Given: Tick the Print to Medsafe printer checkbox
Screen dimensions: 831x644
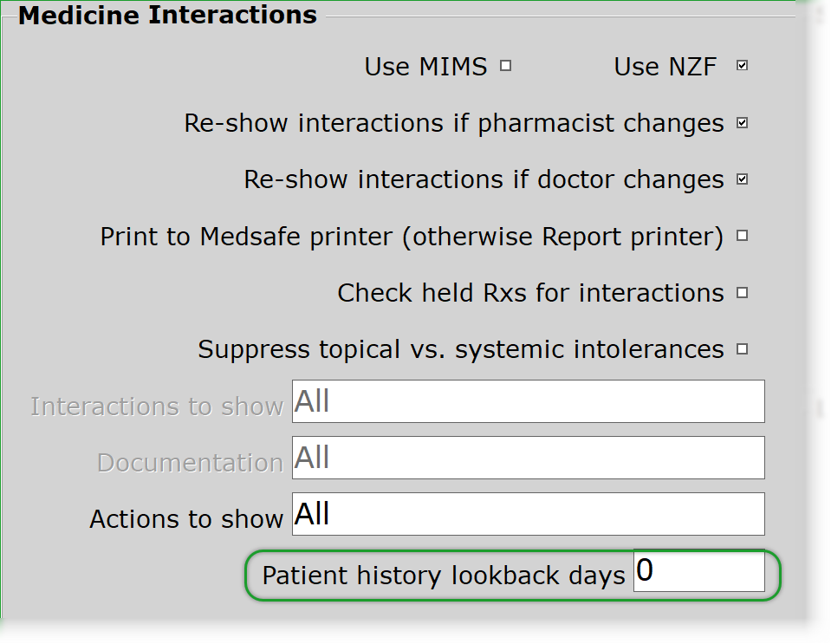Looking at the screenshot, I should [742, 236].
